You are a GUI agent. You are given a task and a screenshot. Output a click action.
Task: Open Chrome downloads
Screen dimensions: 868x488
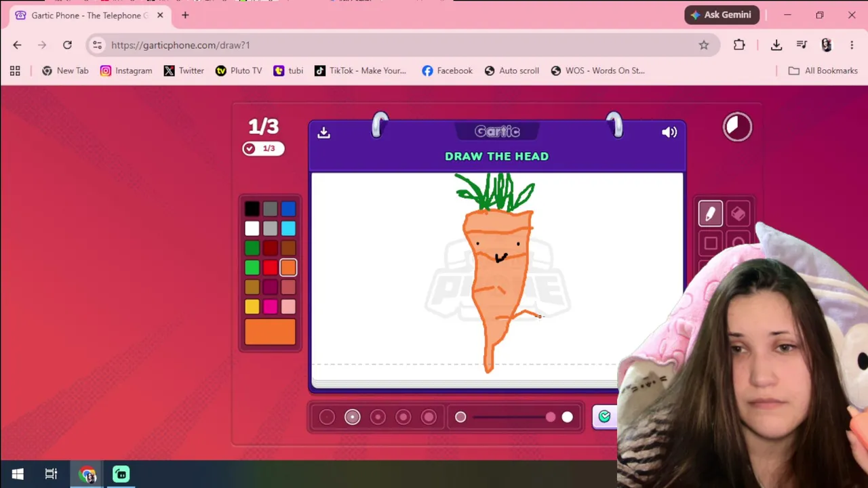[x=776, y=45]
